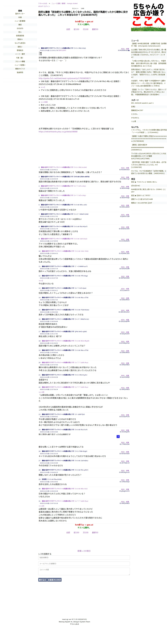Viewport: 167px width, 644px height.
Task: Focus the コメント内容 text area
Action: (x=84, y=571)
